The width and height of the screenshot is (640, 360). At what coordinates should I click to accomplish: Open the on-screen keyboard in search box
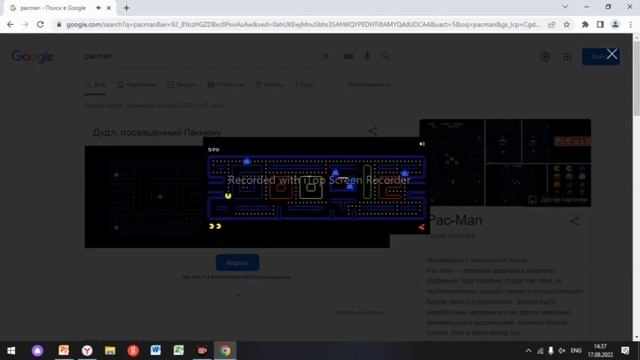point(348,56)
